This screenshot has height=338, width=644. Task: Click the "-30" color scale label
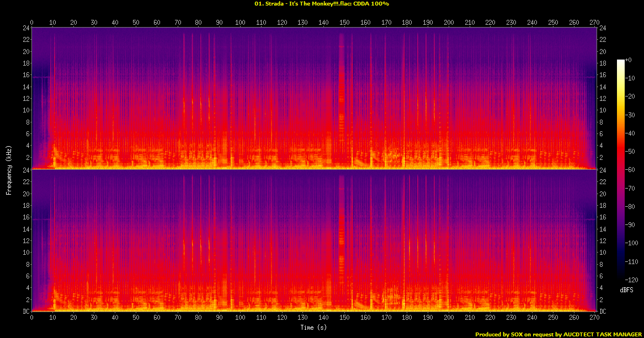tap(630, 115)
